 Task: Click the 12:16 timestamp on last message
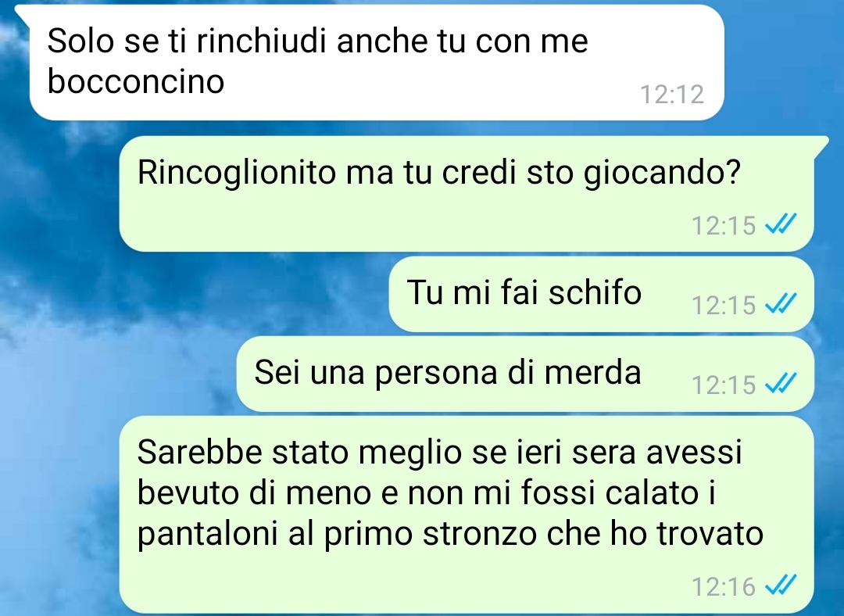(724, 586)
